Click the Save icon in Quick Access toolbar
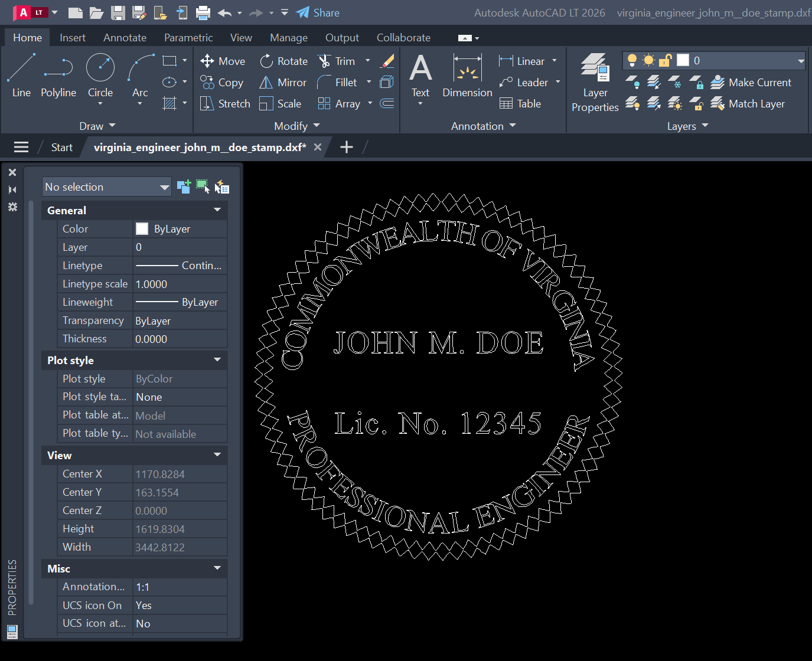 tap(117, 12)
